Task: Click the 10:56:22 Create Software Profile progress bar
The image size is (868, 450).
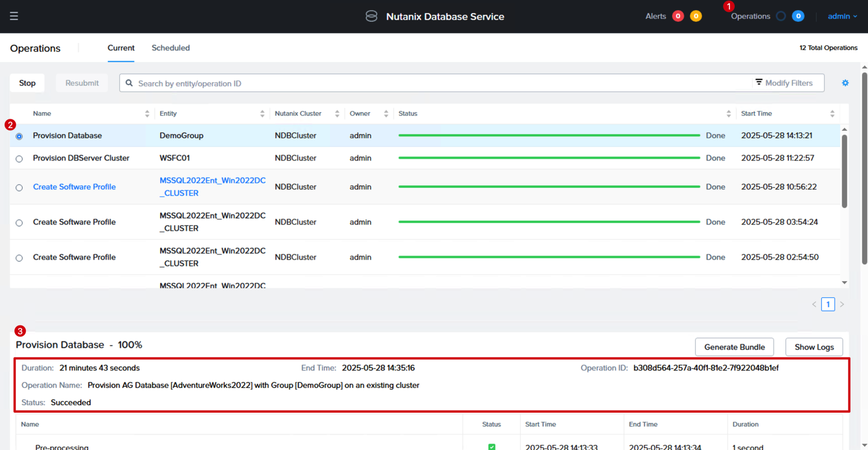Action: 549,187
